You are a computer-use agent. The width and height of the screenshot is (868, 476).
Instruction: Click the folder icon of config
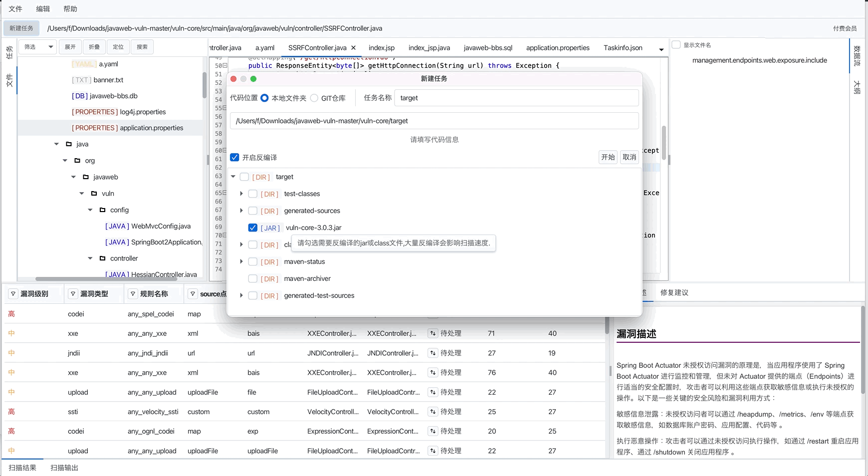pyautogui.click(x=103, y=210)
